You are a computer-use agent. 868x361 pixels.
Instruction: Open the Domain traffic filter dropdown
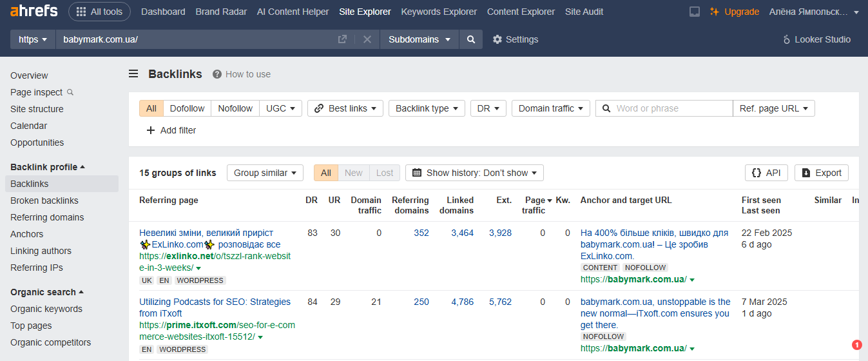click(551, 108)
